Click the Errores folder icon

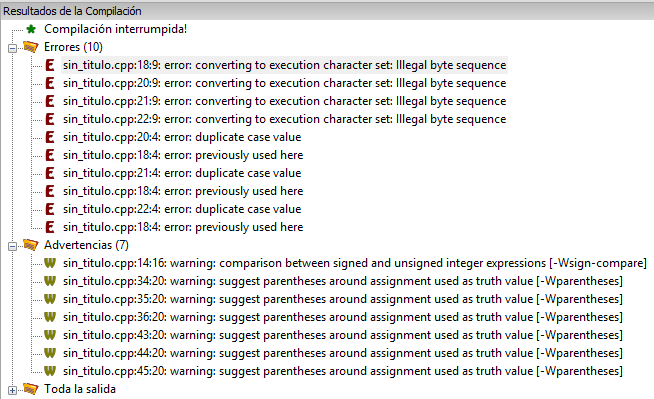(x=31, y=47)
